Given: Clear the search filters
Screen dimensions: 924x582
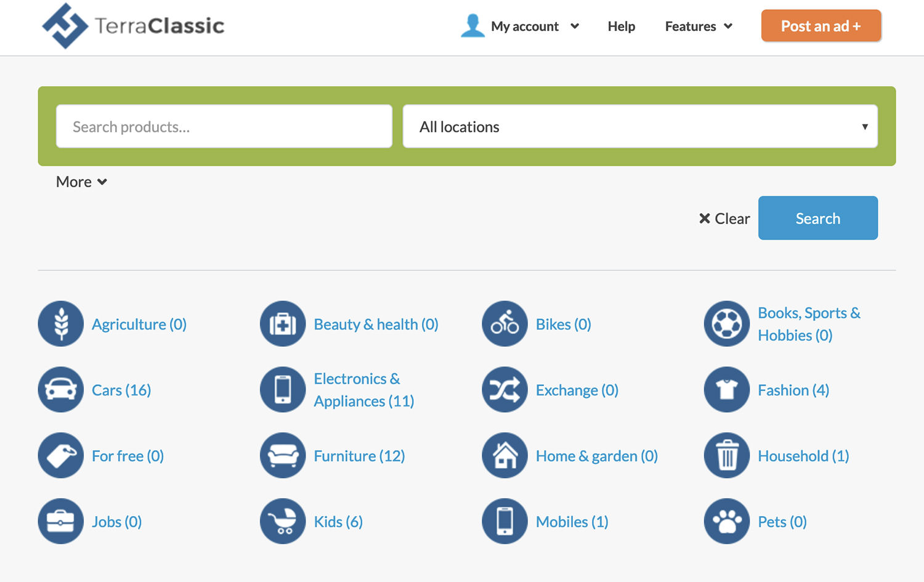Looking at the screenshot, I should (x=724, y=219).
